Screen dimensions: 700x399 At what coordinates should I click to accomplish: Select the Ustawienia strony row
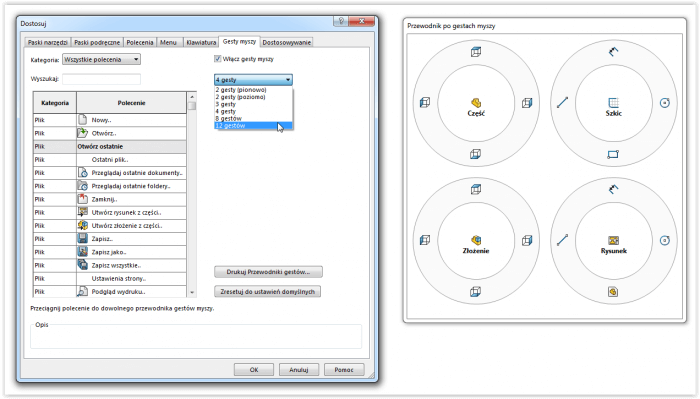pos(110,278)
